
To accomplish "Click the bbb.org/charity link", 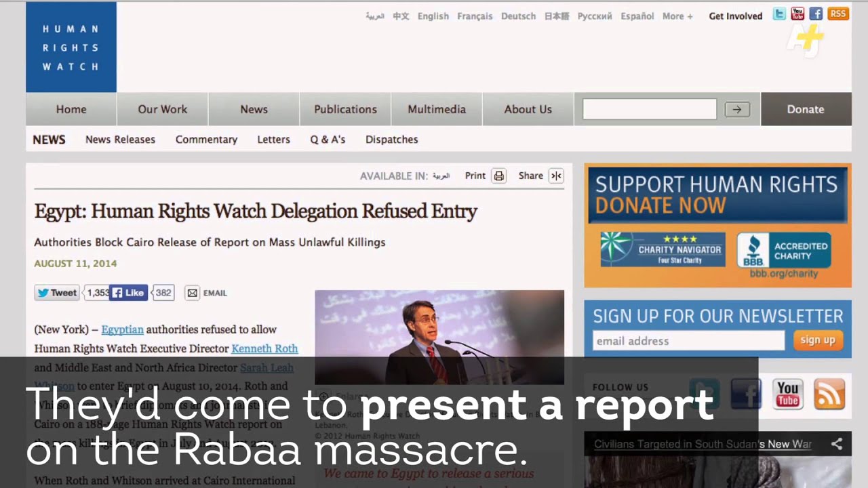I will click(x=784, y=274).
